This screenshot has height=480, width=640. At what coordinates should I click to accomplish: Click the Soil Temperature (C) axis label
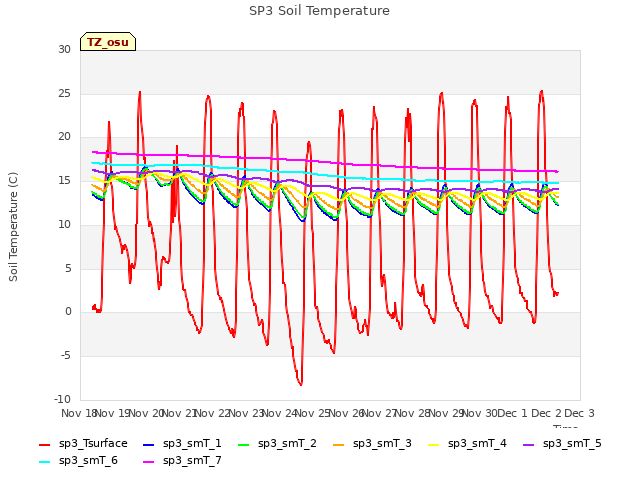pos(13,227)
